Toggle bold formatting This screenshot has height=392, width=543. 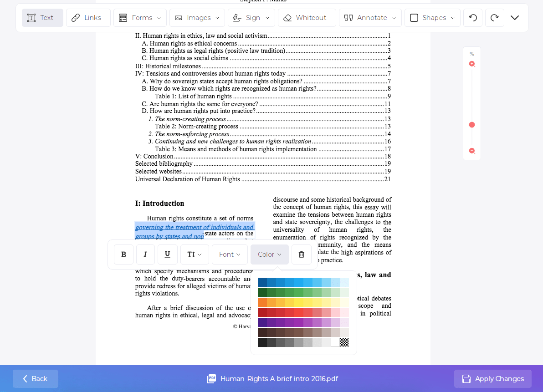(x=123, y=255)
